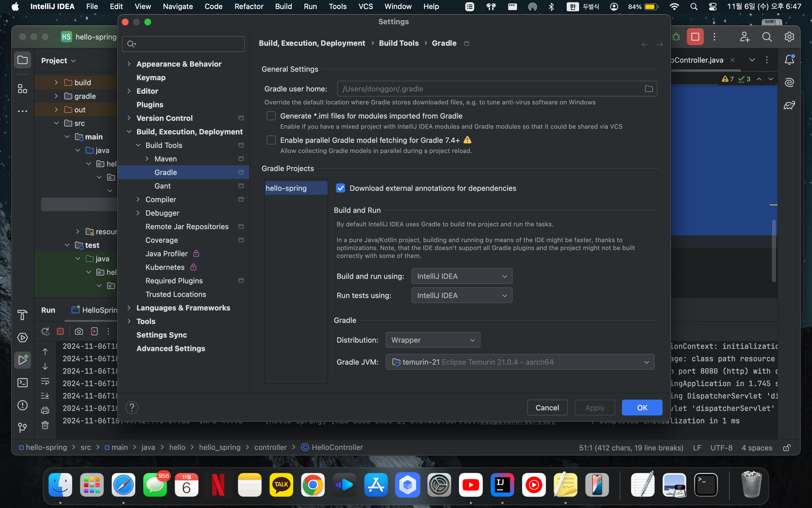812x508 pixels.
Task: Click the Clear All trash icon in console
Action: click(x=45, y=425)
